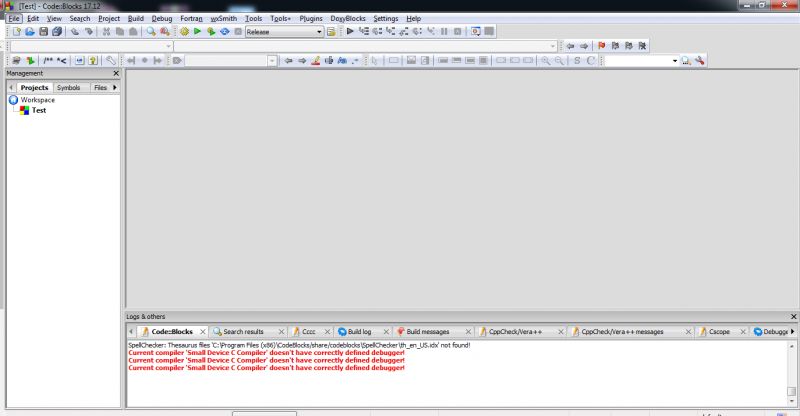
Task: Click the Build and run icon
Action: (x=211, y=32)
